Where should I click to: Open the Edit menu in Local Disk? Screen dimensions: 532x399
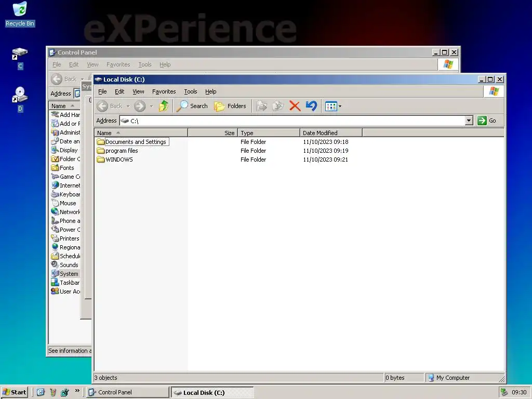119,91
